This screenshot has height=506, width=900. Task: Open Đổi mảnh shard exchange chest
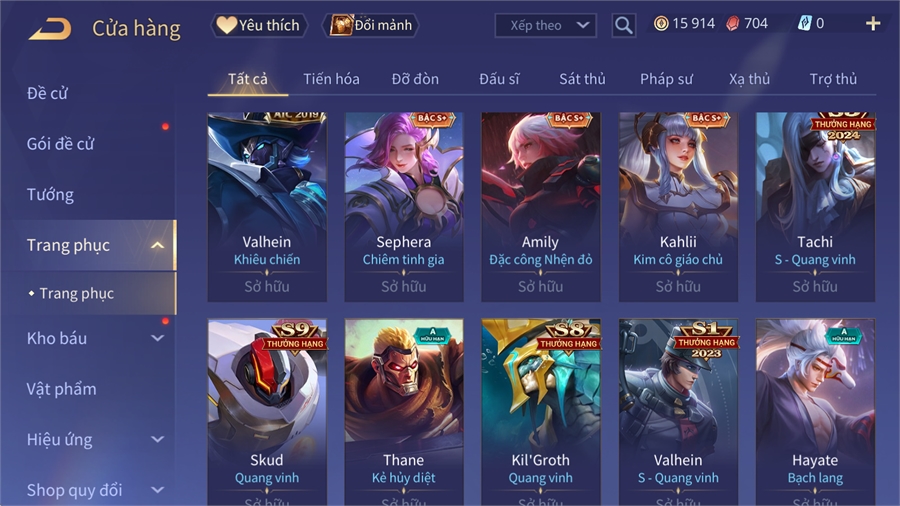click(x=371, y=25)
